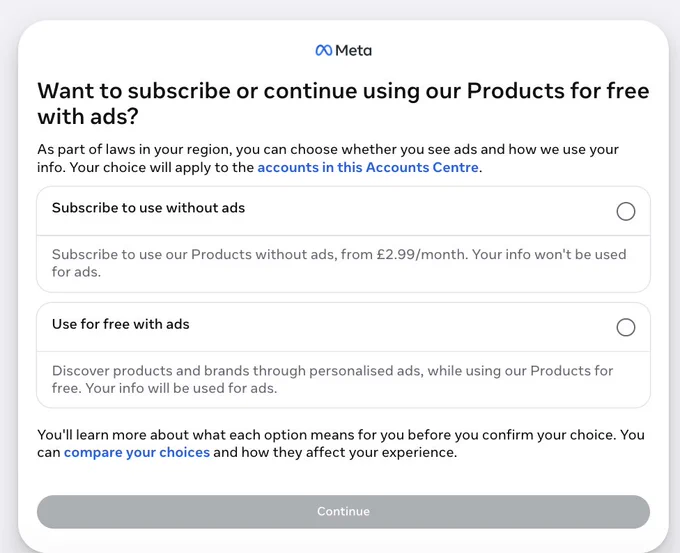Open the compare your choices link
680x553 pixels.
pyautogui.click(x=137, y=452)
